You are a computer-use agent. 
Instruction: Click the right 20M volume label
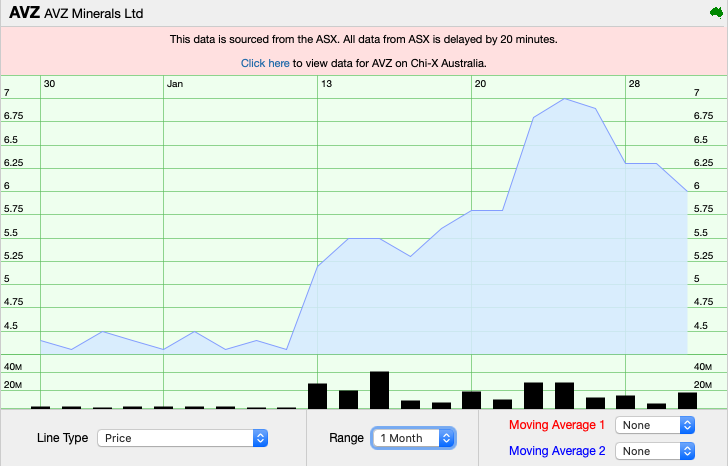(x=703, y=385)
